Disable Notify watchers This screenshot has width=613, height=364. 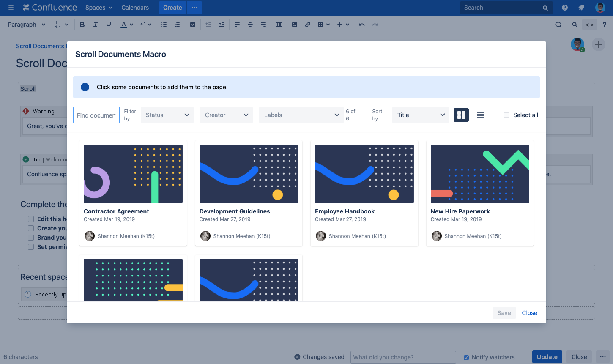tap(466, 357)
